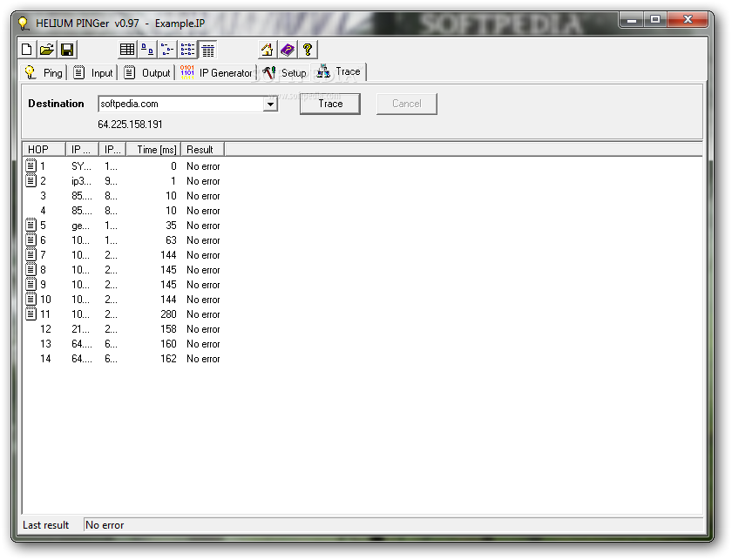Save using the floppy disk icon
Screen dimensions: 732x560
[67, 50]
